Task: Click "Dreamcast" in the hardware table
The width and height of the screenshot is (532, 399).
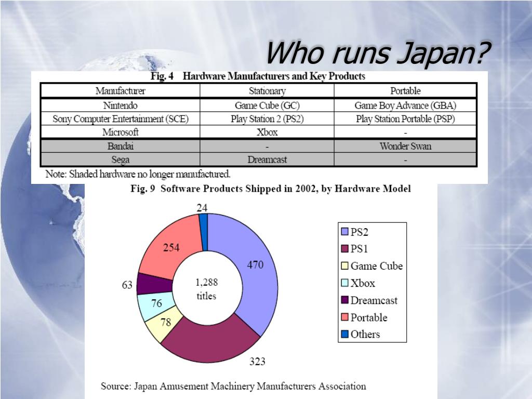Action: tap(267, 160)
